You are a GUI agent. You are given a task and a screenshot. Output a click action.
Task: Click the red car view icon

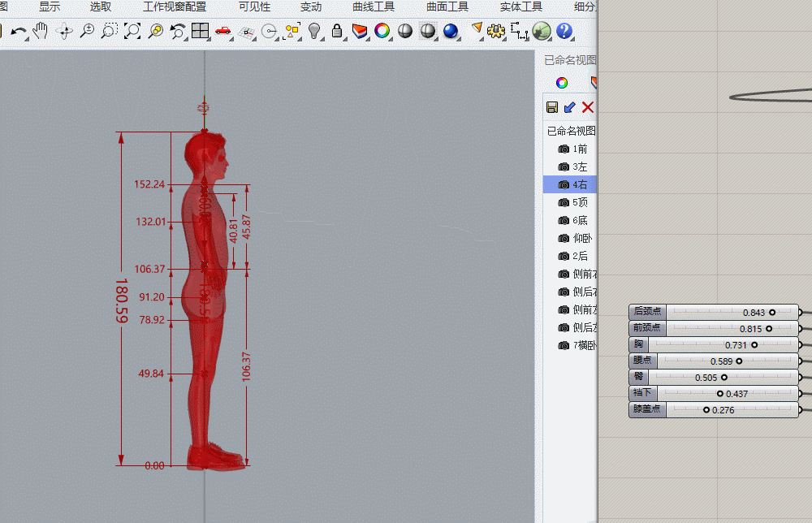click(x=223, y=32)
